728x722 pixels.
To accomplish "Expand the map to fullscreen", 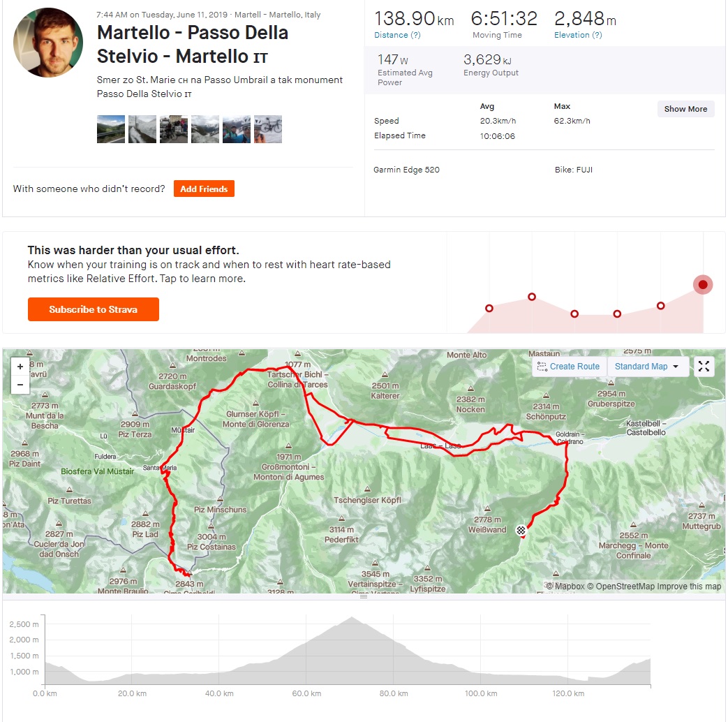I will 704,367.
